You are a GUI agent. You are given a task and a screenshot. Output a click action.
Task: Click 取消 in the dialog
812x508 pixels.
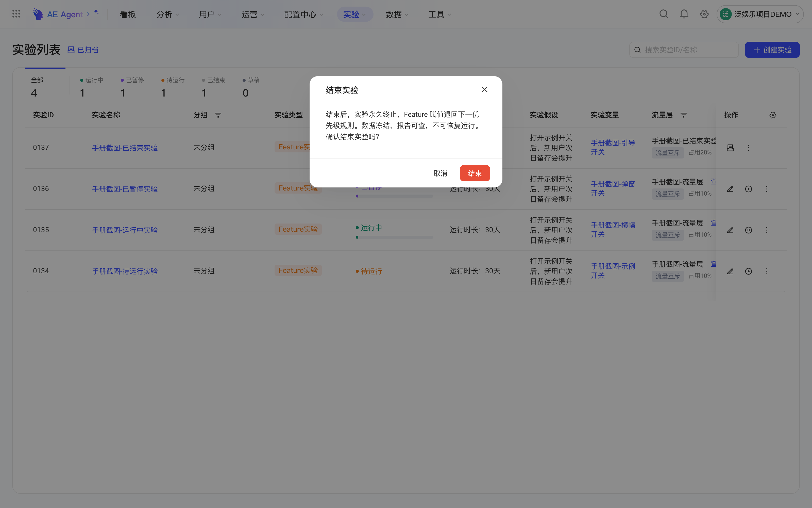point(440,173)
